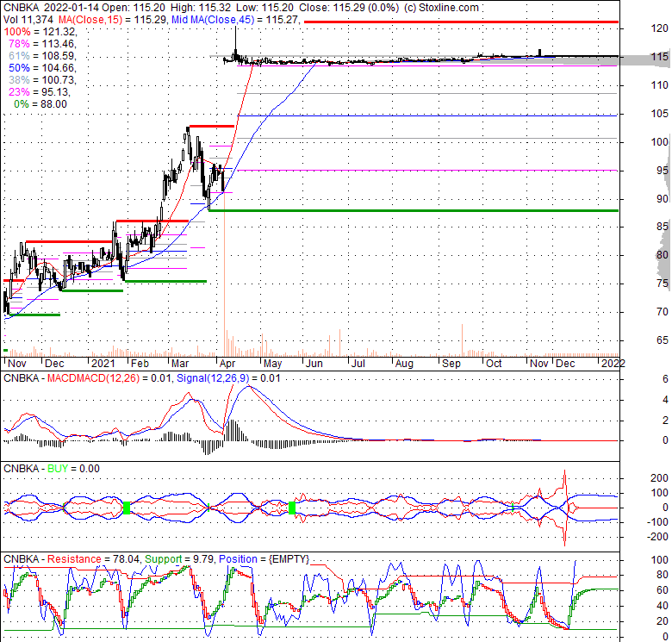Click the 'MA(Close,15) = 115.29' legend text
This screenshot has height=642, width=672.
113,19
